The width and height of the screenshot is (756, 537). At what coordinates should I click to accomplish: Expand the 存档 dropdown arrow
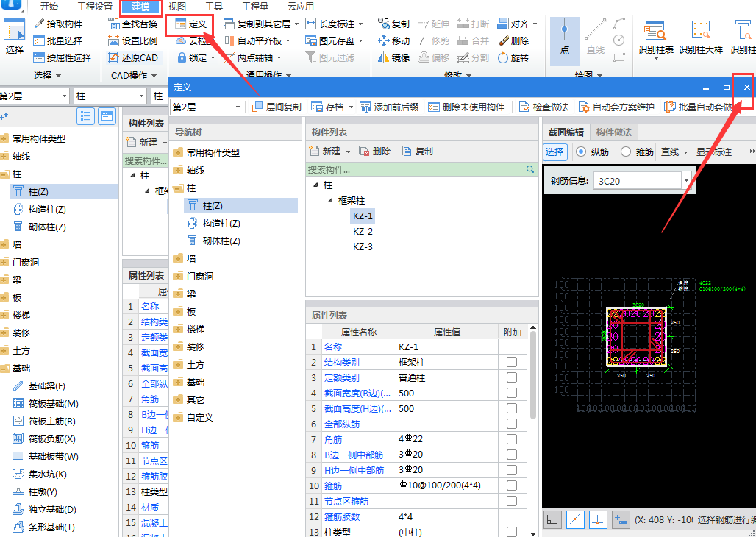351,107
